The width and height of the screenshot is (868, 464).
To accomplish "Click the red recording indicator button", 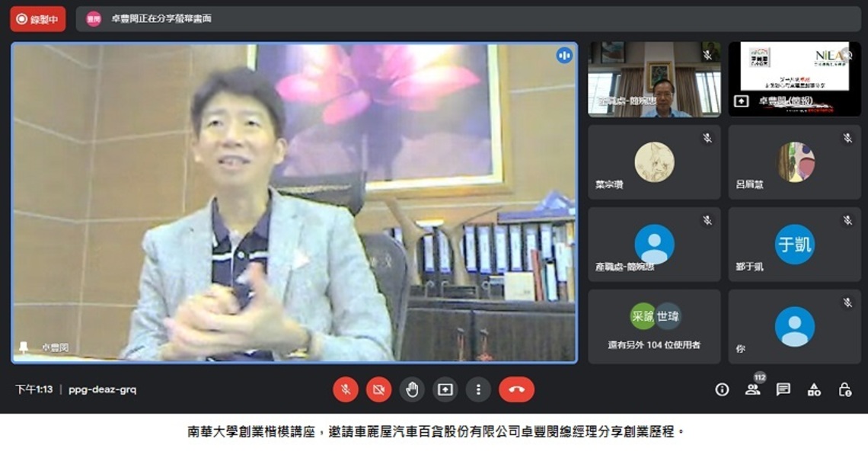I will (x=37, y=19).
